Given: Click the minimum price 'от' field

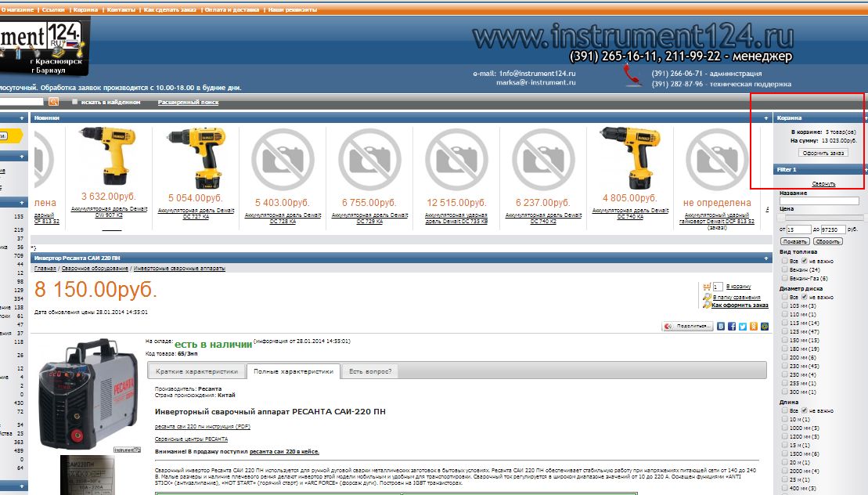Looking at the screenshot, I should pos(798,229).
